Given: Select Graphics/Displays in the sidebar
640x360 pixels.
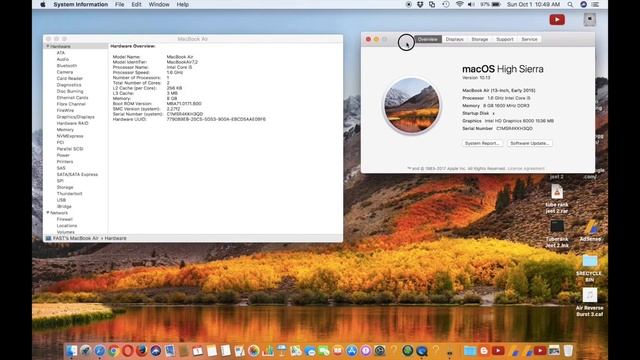Looking at the screenshot, I should (76, 117).
